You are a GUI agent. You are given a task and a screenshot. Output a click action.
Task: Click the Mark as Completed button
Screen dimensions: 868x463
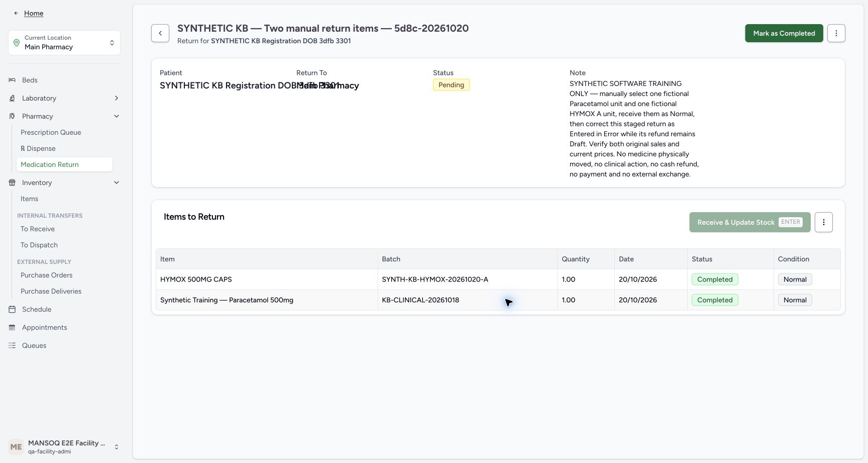coord(784,33)
